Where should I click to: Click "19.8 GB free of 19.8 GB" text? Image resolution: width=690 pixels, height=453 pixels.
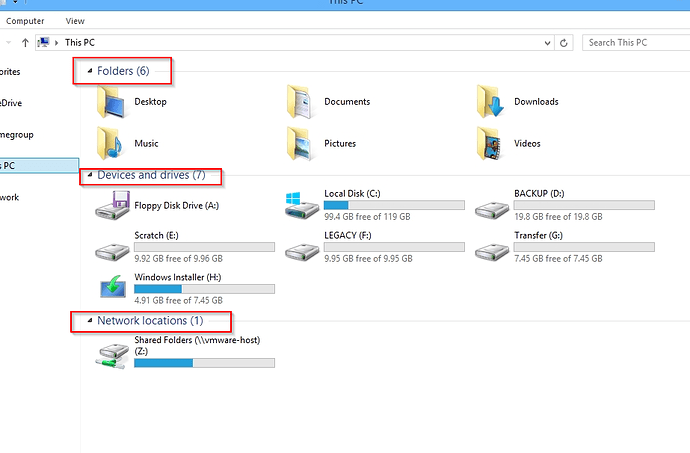coord(558,217)
